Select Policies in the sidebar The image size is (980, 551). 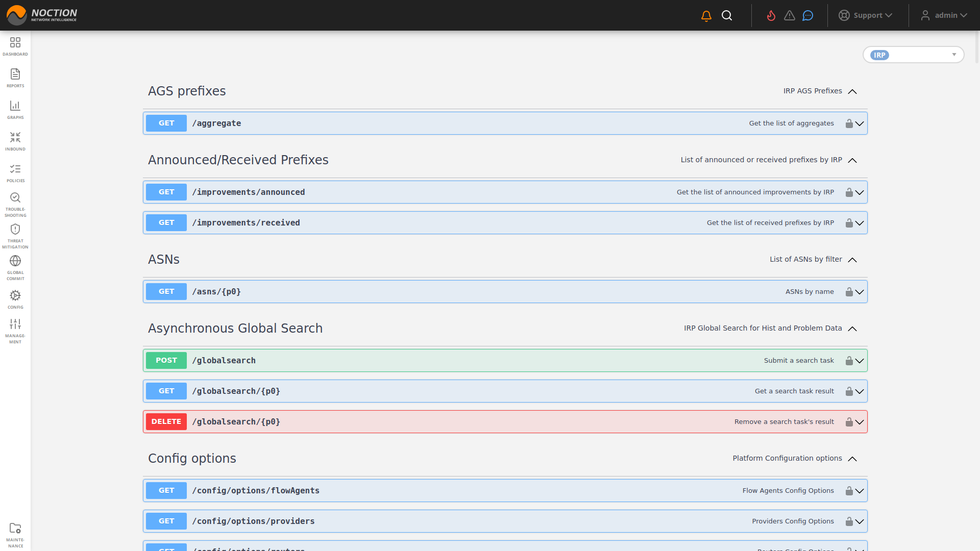pos(15,172)
